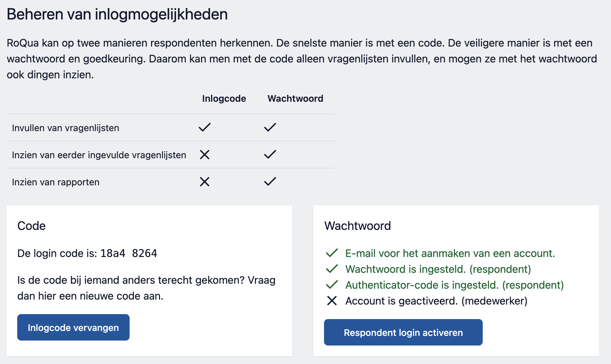Click green checkmark beside Wachtwoord is ingesteld
The width and height of the screenshot is (611, 364).
(332, 269)
